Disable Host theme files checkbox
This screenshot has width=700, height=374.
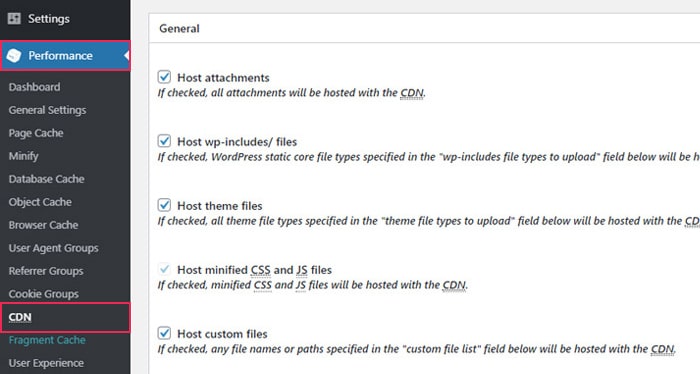(164, 205)
